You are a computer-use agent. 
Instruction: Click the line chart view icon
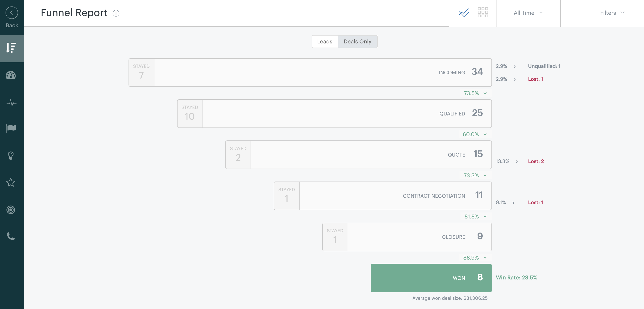pos(464,13)
